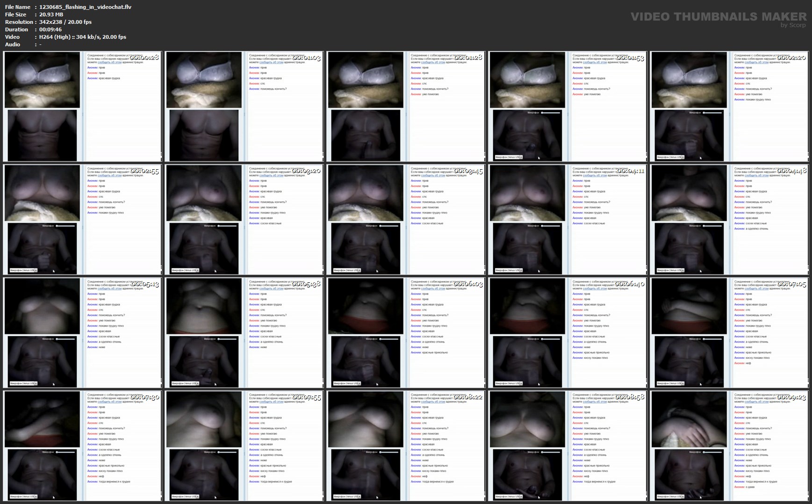Image resolution: width=812 pixels, height=504 pixels.
Task: Click the microphone volume slider in 00:02:20 frame
Action: [x=712, y=113]
